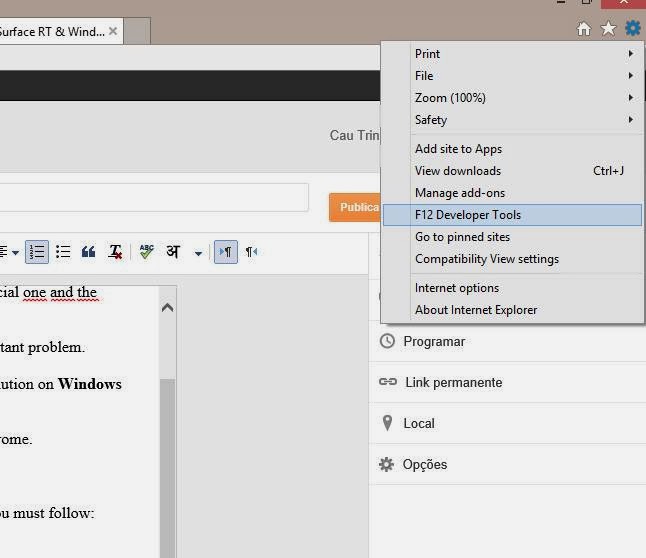
Task: Click the editor vertical scrollbar thumb
Action: [x=168, y=468]
